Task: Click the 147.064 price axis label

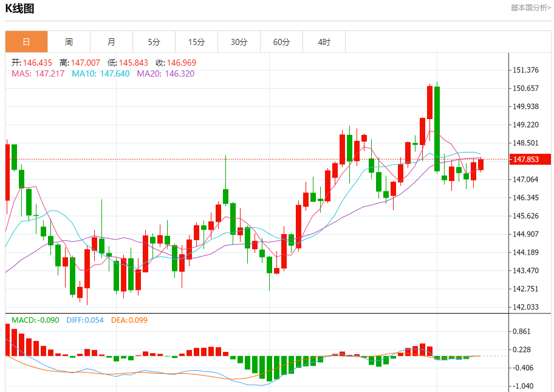Action: click(525, 179)
